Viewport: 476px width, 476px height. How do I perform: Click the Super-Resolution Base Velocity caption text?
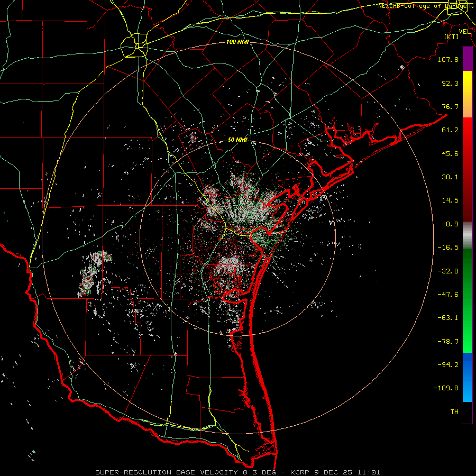(x=237, y=472)
